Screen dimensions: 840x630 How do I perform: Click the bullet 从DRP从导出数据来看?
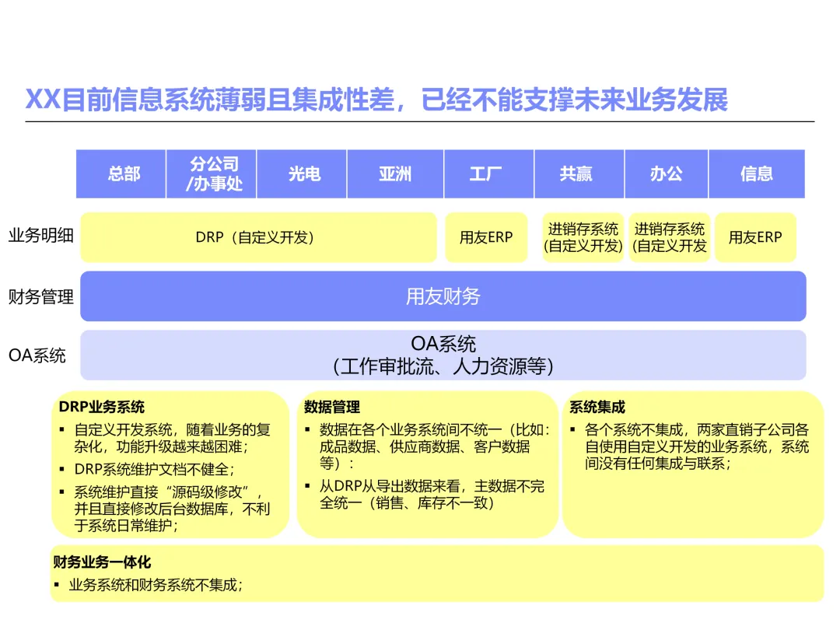point(432,495)
